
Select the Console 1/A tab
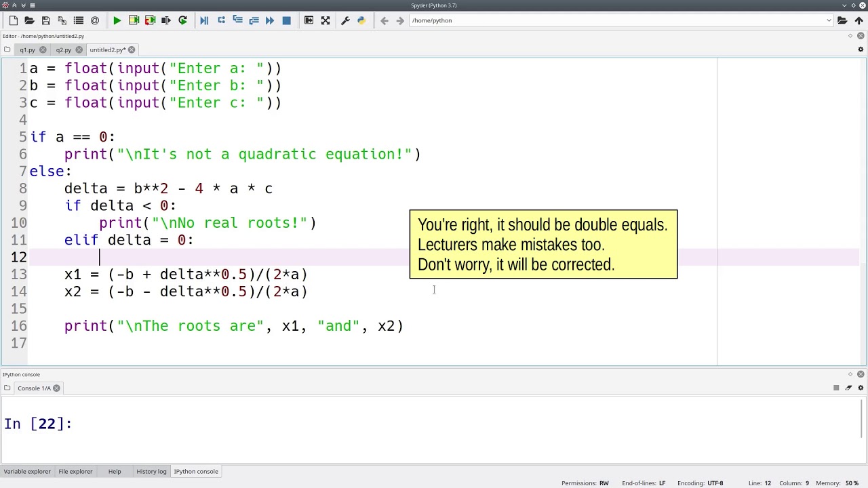pos(34,388)
